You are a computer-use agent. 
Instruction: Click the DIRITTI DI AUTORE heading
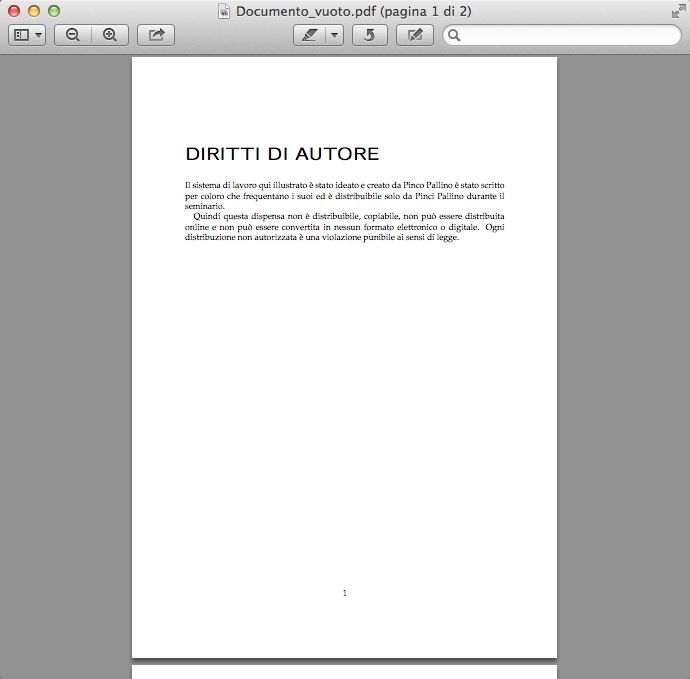click(x=282, y=154)
